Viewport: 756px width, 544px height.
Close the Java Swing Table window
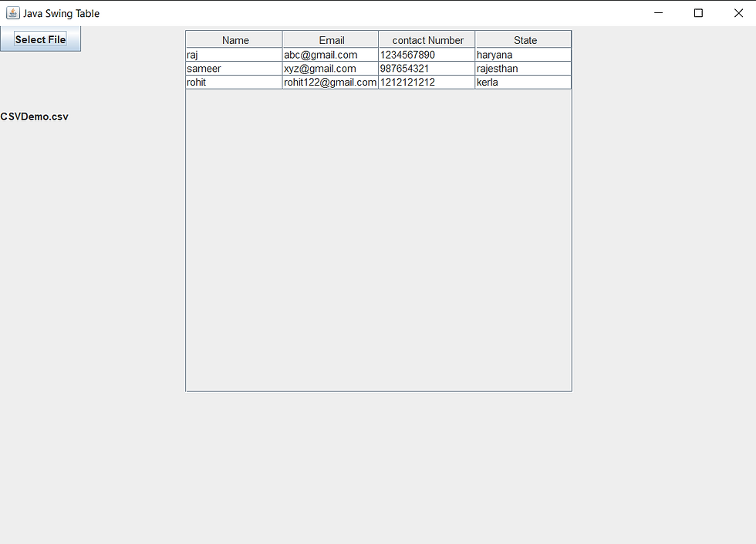[x=738, y=13]
